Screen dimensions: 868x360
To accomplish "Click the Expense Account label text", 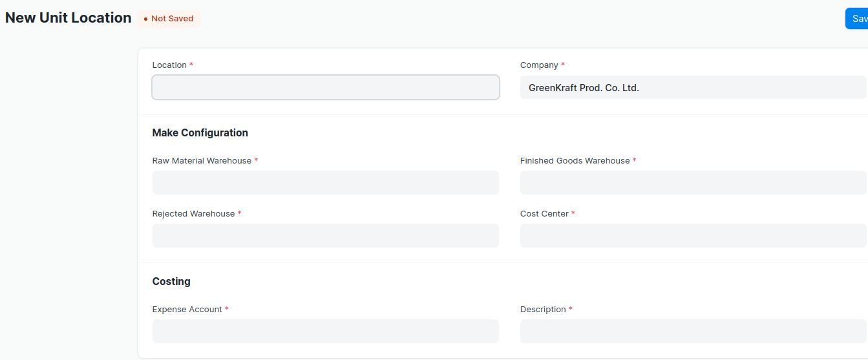I will (x=187, y=310).
